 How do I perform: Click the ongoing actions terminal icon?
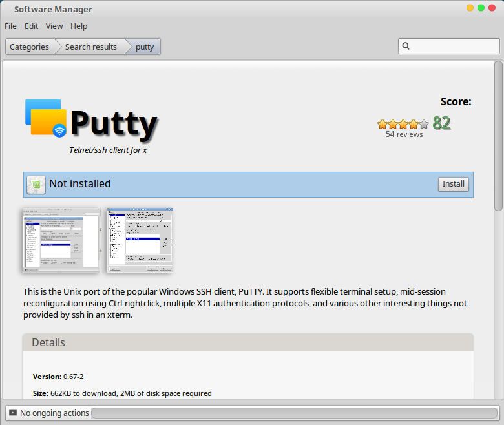[x=13, y=413]
